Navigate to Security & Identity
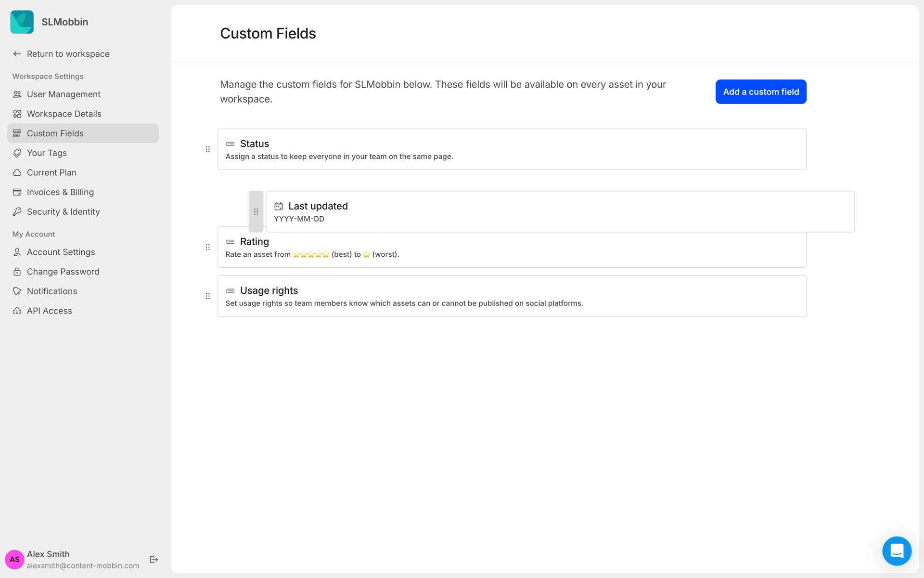 point(63,212)
